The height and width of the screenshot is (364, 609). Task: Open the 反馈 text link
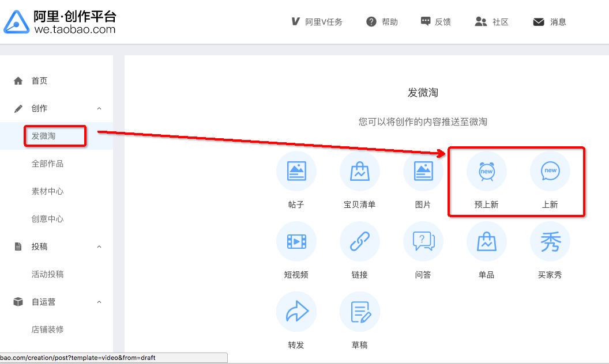click(443, 22)
